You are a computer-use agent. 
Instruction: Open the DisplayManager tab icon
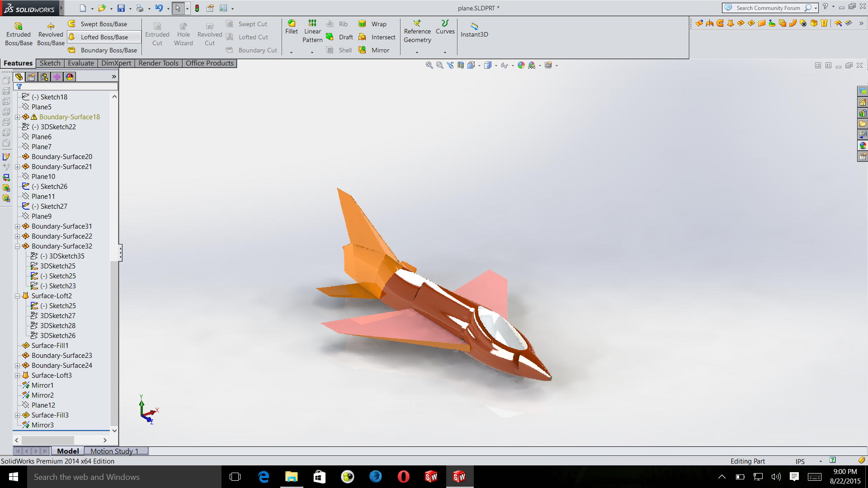pos(70,77)
